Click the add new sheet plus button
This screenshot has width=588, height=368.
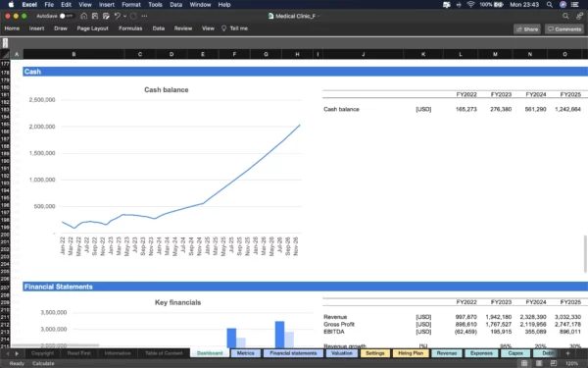[567, 353]
